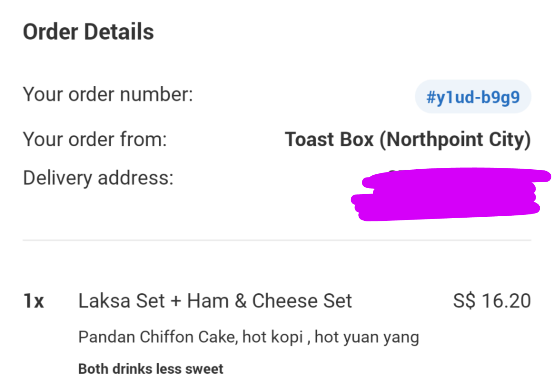This screenshot has height=392, width=554.
Task: Select the "Both drinks less sweet" note
Action: (151, 369)
